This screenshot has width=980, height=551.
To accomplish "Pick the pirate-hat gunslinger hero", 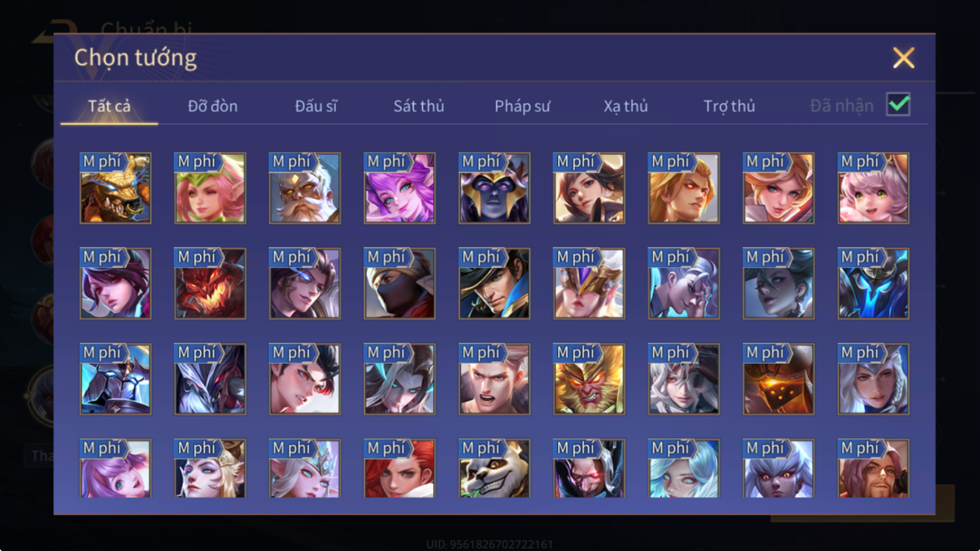I will coord(495,283).
